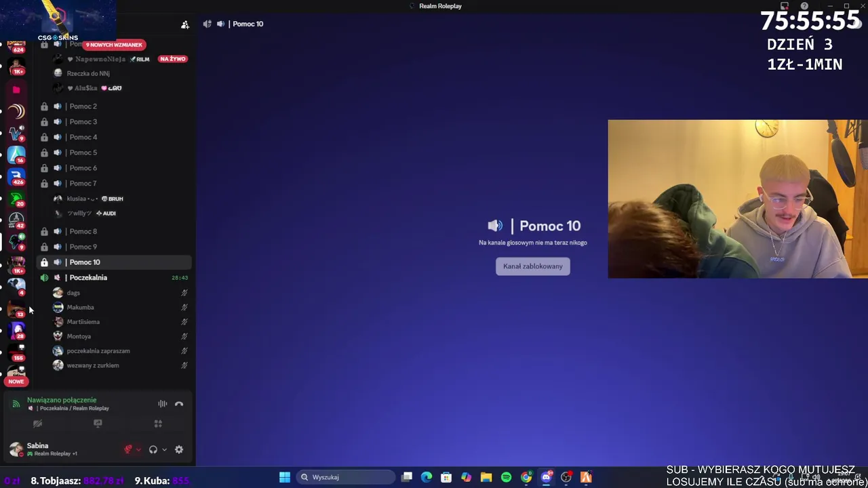
Task: Click the NOWE unread servers badge
Action: tap(16, 382)
